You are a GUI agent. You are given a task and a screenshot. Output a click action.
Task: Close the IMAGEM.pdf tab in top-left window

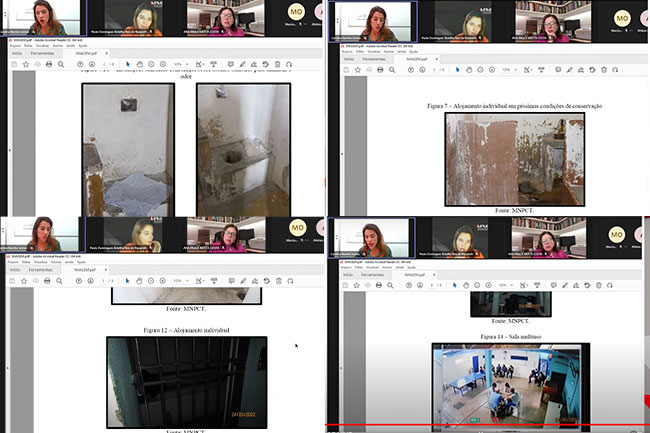tap(107, 53)
